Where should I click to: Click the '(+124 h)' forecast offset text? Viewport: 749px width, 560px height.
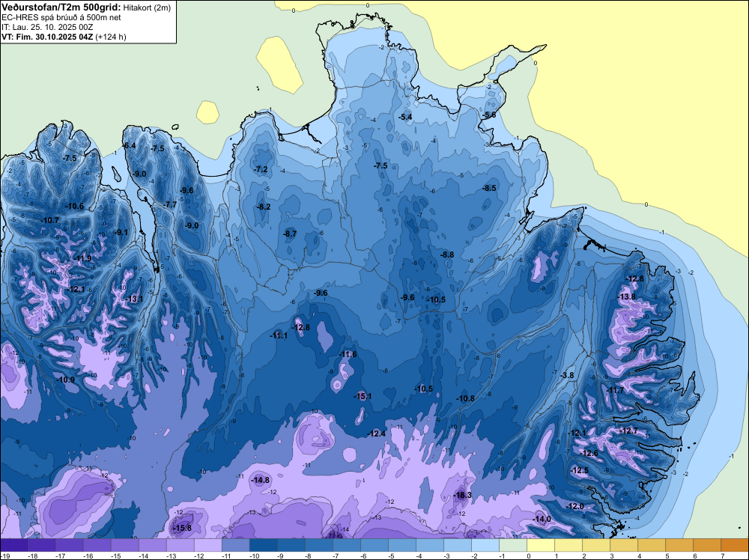(111, 37)
